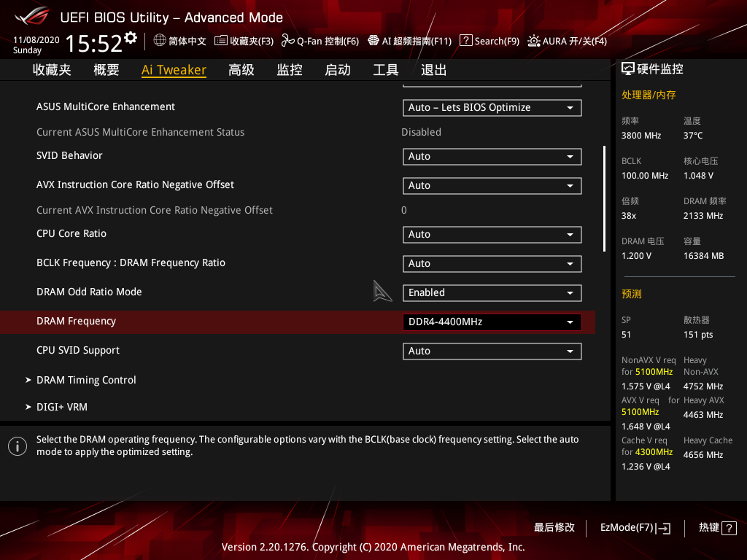Click the ROG logo icon
This screenshot has width=747, height=560.
[31, 16]
